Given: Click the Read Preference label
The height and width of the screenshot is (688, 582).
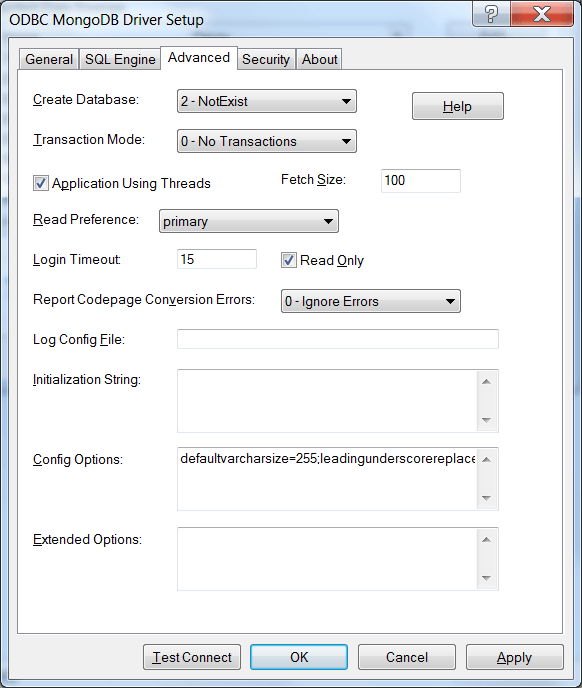Looking at the screenshot, I should click(x=86, y=219).
